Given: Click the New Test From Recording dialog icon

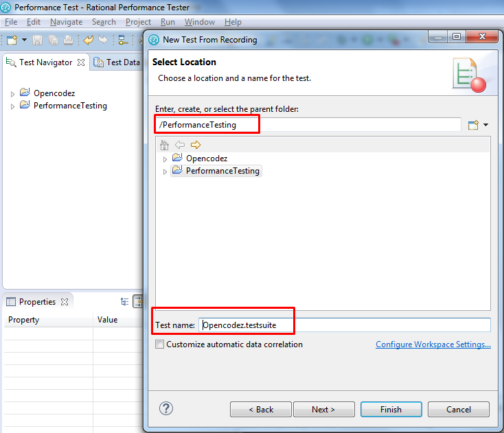Looking at the screenshot, I should tap(154, 40).
